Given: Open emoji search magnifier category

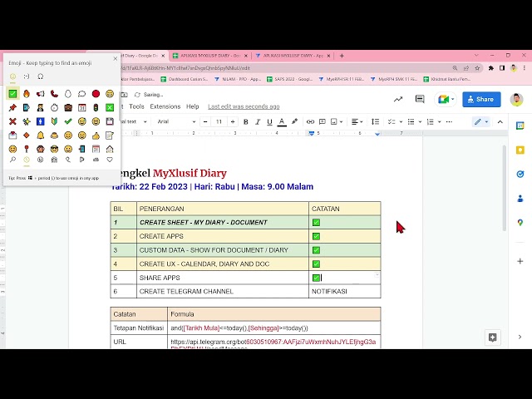Looking at the screenshot, I should click(x=12, y=160).
